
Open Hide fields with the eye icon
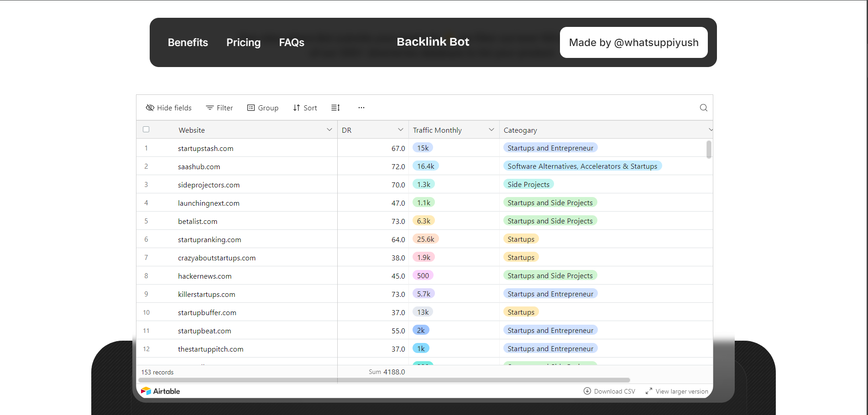[x=168, y=108]
